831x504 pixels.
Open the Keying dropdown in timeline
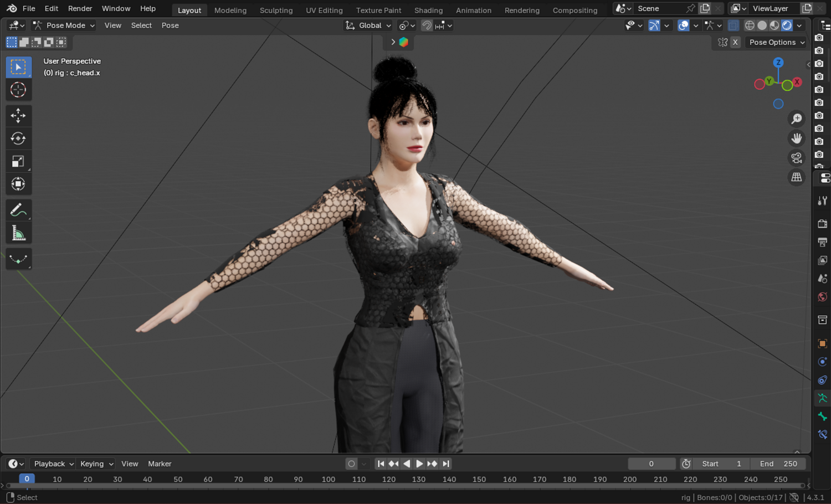[x=96, y=464]
